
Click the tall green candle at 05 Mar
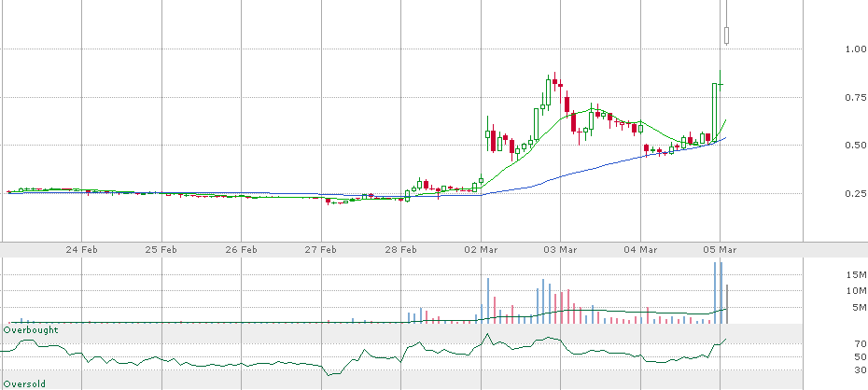pyautogui.click(x=715, y=114)
